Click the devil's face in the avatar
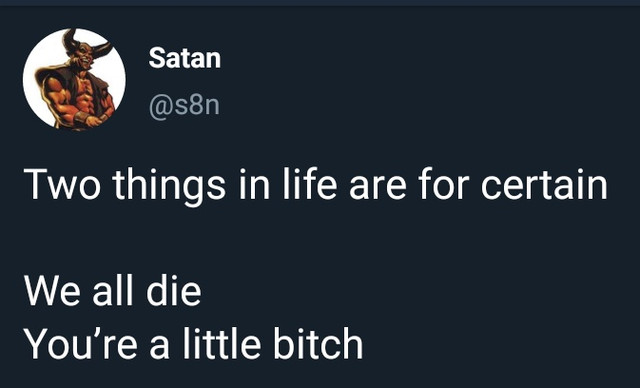Screen dimensions: 640x388 84,55
